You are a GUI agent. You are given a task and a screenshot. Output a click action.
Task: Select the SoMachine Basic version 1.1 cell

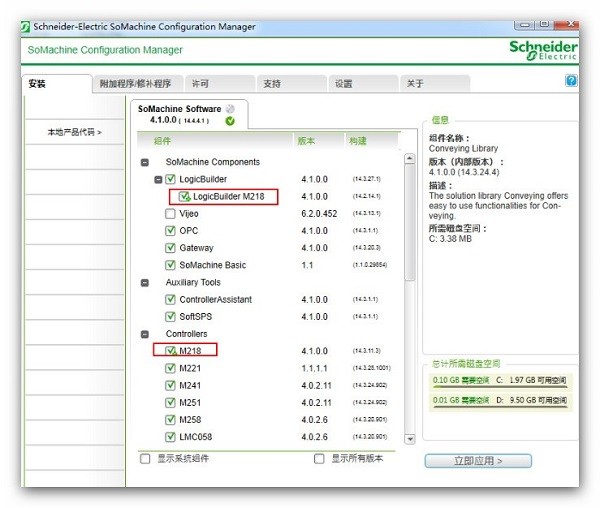tap(307, 265)
